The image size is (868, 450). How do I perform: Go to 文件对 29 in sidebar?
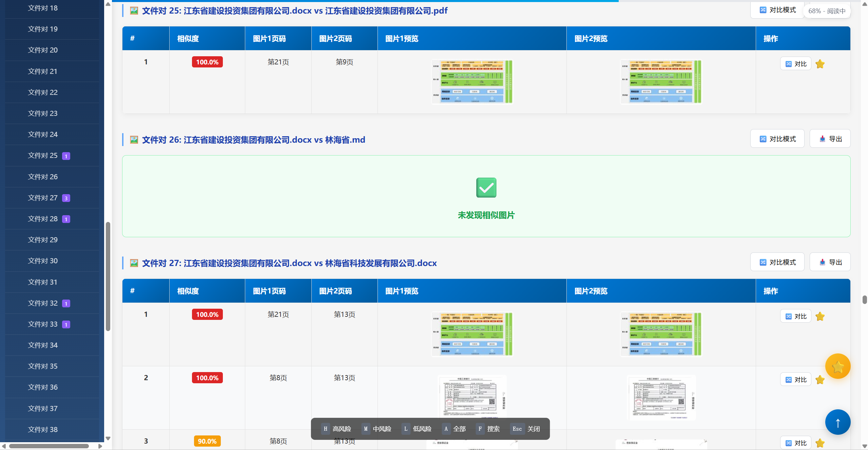52,240
